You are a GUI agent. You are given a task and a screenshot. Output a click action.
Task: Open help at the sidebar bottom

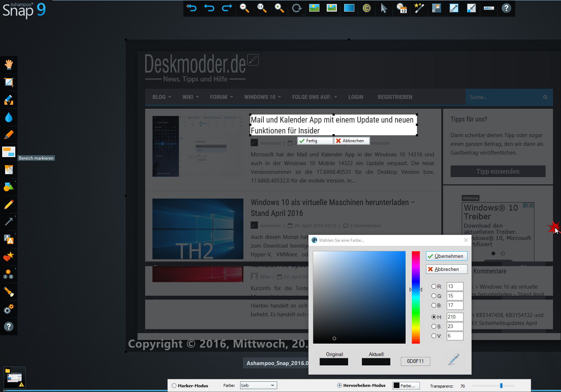(x=9, y=327)
